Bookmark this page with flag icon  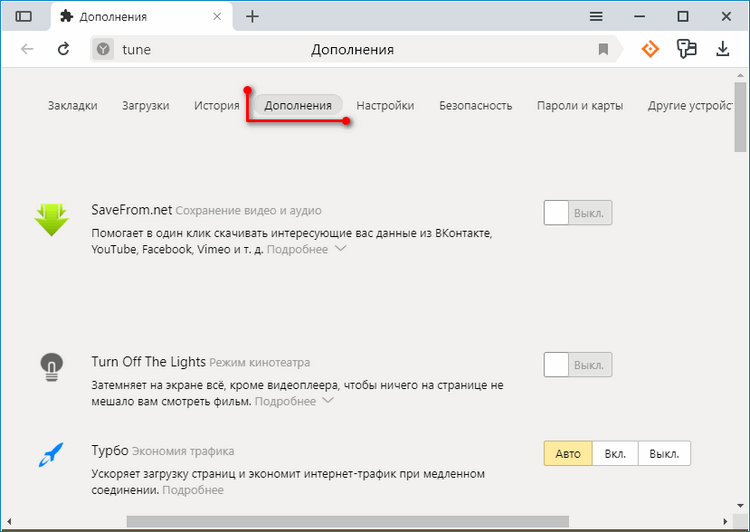pos(603,49)
